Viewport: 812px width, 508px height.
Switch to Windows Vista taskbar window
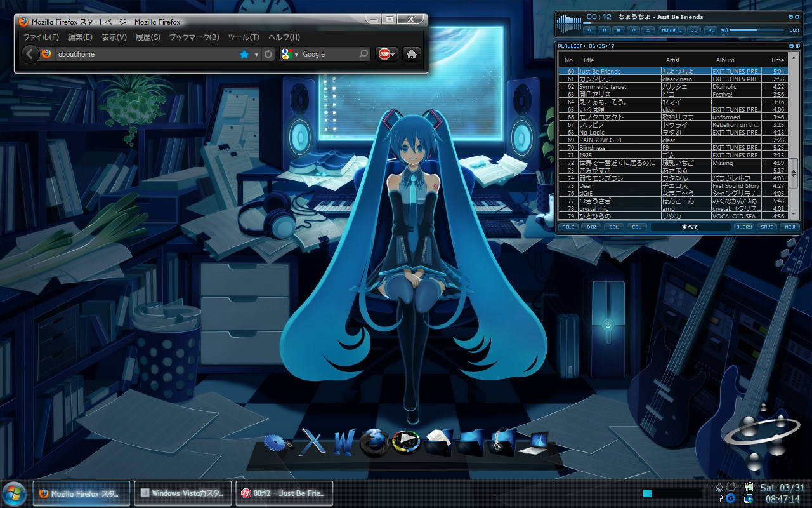(182, 493)
